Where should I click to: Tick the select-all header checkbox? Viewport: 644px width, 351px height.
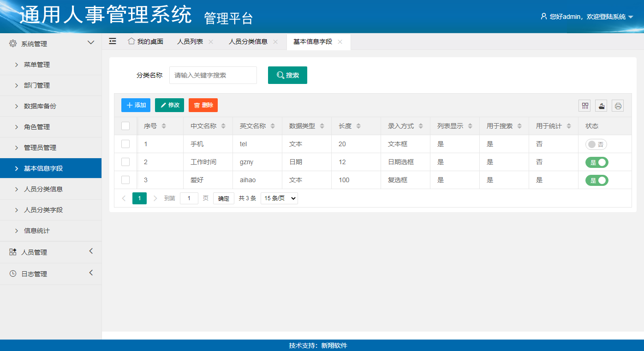125,126
